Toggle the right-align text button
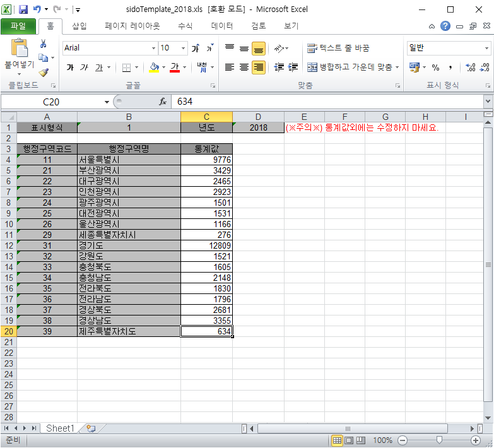This screenshot has height=448, width=494. pyautogui.click(x=258, y=68)
